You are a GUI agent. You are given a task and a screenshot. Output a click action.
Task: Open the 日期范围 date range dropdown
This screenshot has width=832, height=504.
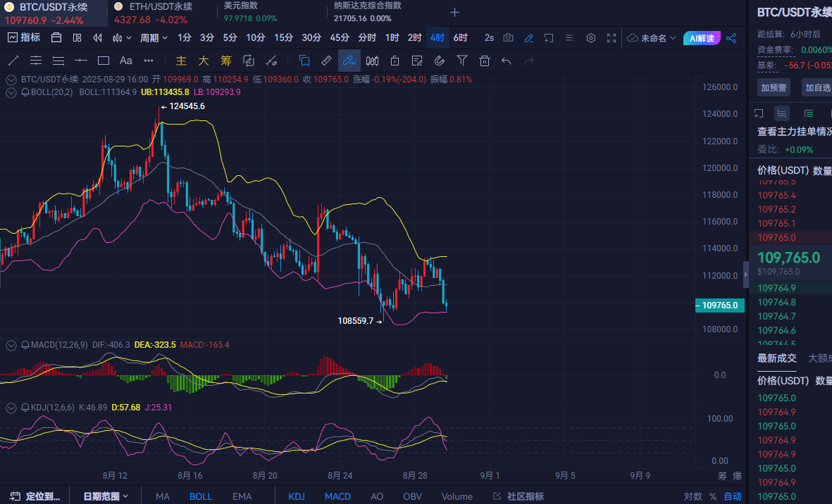click(x=106, y=496)
